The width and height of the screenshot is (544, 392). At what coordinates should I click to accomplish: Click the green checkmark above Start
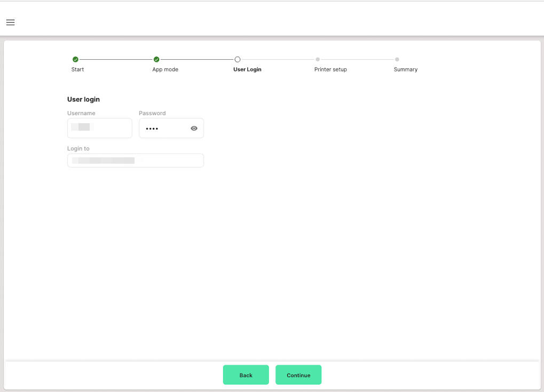[75, 59]
